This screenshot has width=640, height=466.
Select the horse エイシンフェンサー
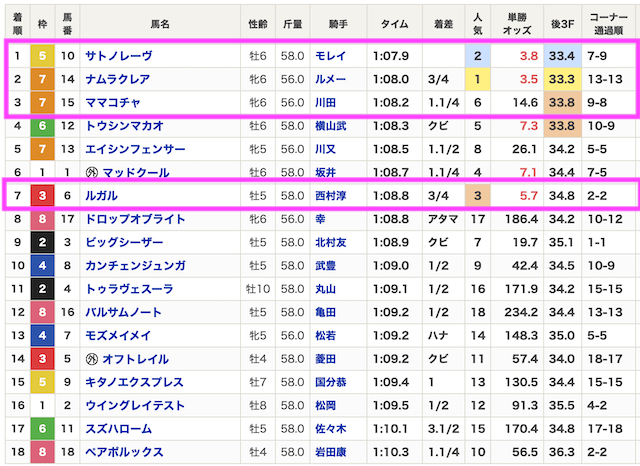pos(135,149)
